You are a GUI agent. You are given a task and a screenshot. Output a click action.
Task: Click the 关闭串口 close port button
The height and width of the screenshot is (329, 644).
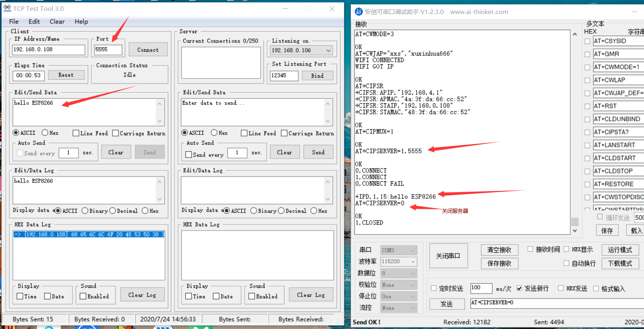(448, 256)
